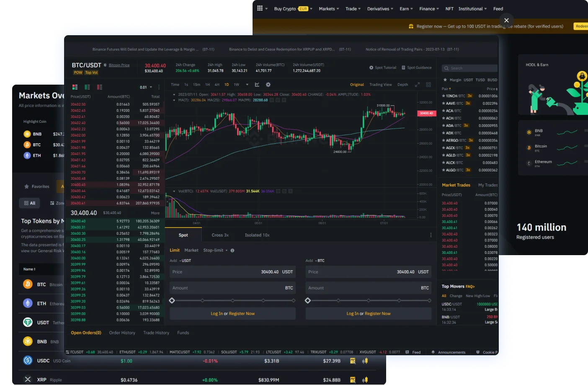Expand the Earn menu

[406, 9]
